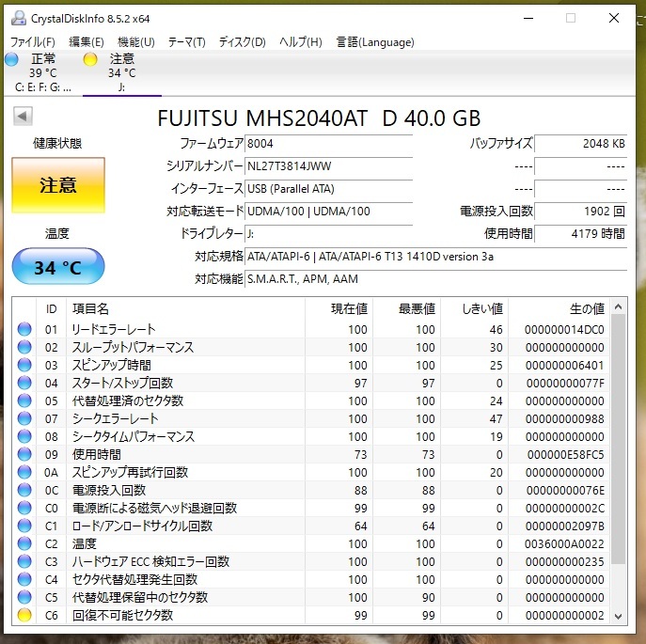Open the 言語(Language) menu
Screen dimensions: 646x644
point(375,42)
